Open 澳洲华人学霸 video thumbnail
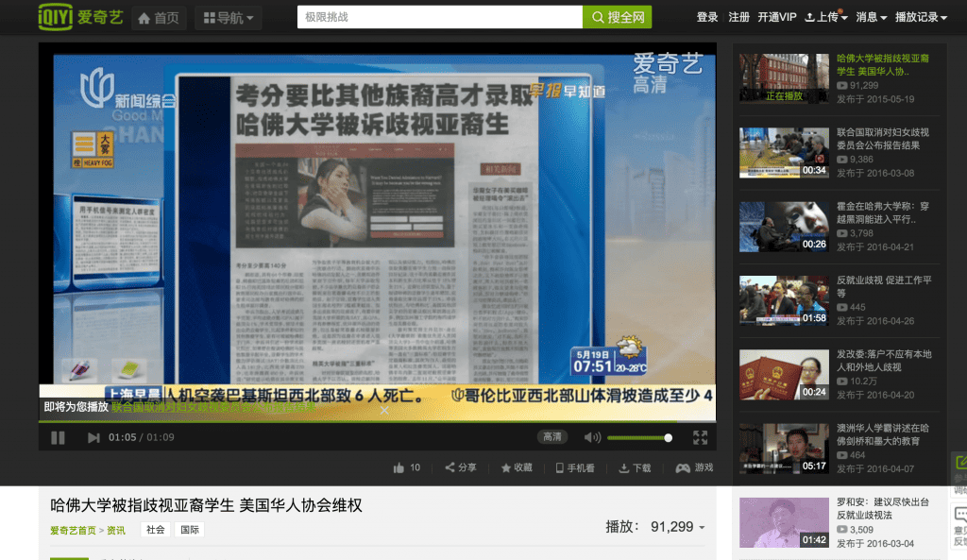967x560 pixels. pyautogui.click(x=784, y=449)
